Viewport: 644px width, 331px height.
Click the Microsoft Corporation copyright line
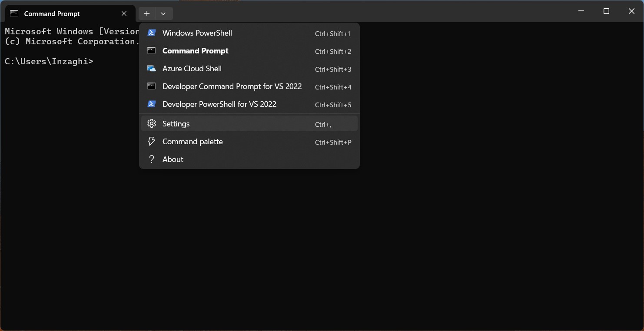pos(72,41)
